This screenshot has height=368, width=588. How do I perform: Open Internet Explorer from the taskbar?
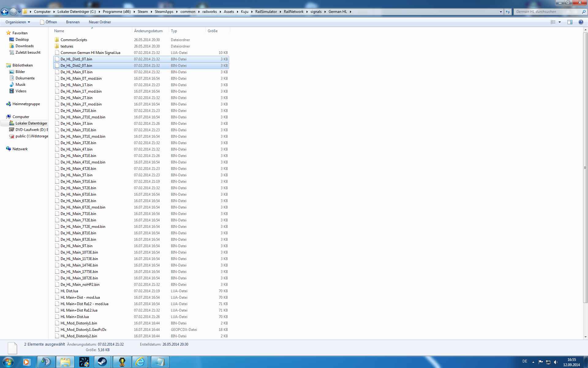pyautogui.click(x=140, y=362)
